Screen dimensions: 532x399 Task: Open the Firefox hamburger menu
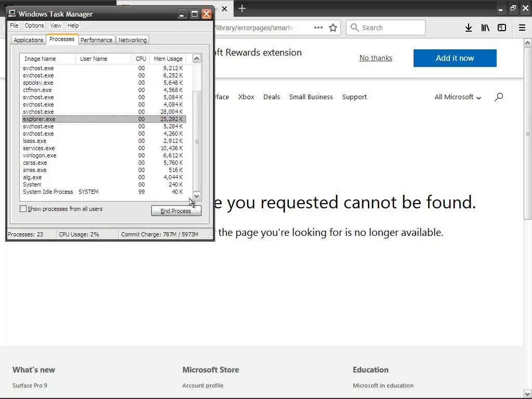(522, 28)
